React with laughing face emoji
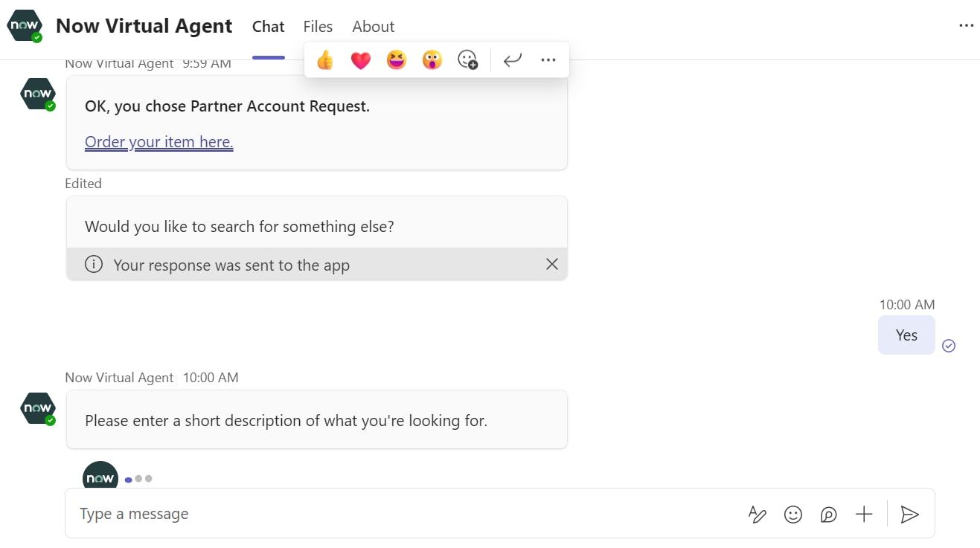 [x=397, y=60]
